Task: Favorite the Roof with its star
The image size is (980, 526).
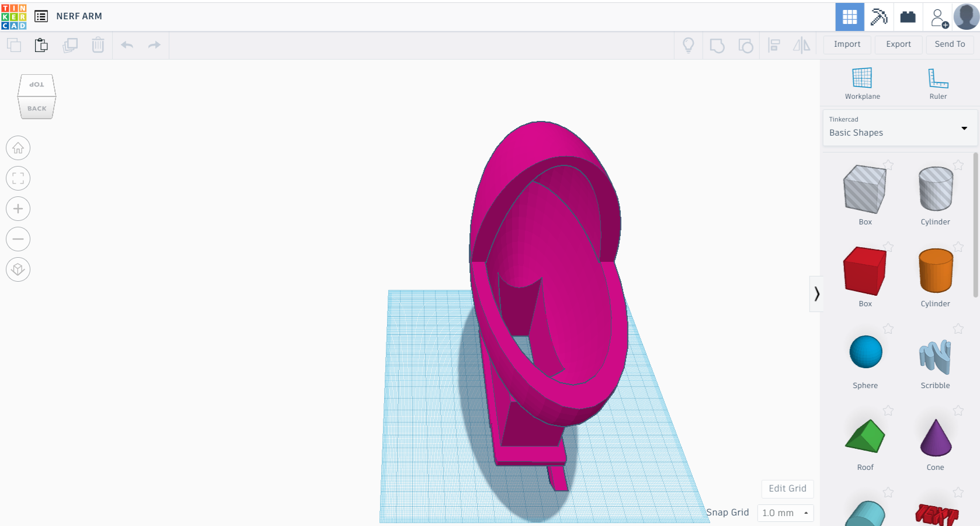Action: 888,411
